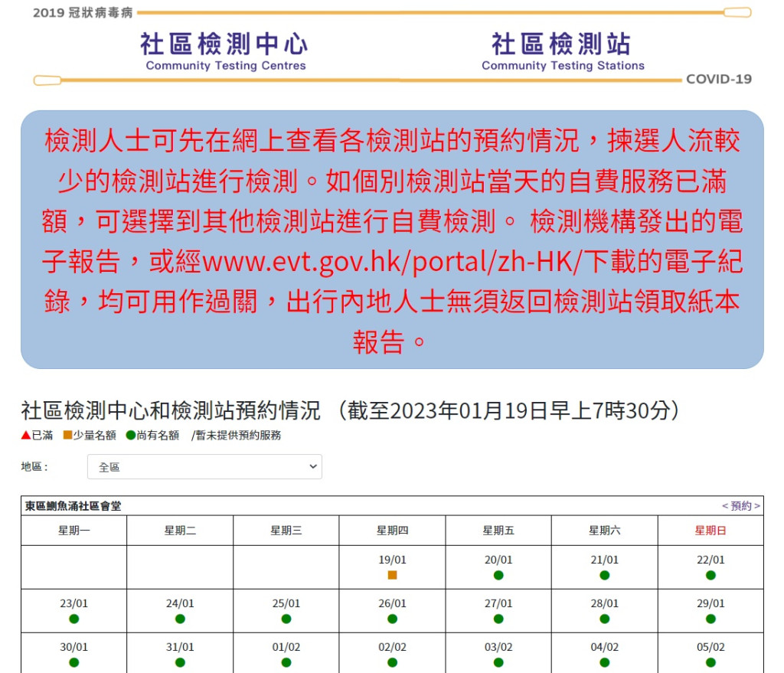
Task: Click the orange 少量名額 legend square
Action: [67, 436]
